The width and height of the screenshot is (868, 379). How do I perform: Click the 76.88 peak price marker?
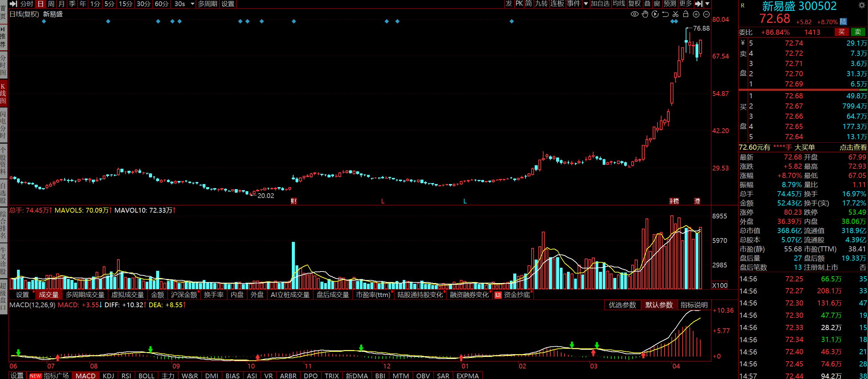click(701, 29)
